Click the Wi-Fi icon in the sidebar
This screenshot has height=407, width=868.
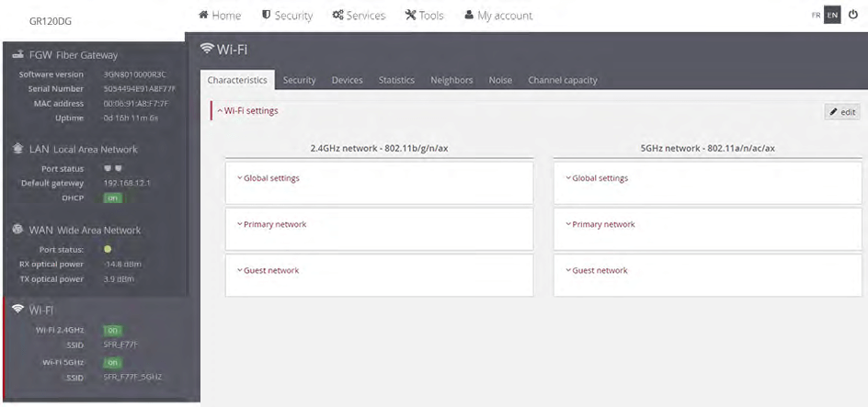(x=17, y=310)
